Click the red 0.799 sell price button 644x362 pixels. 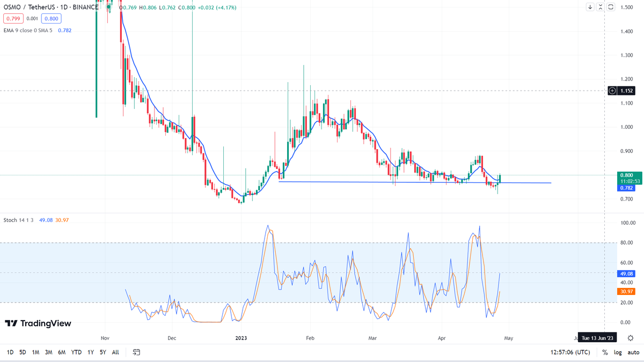pos(12,19)
